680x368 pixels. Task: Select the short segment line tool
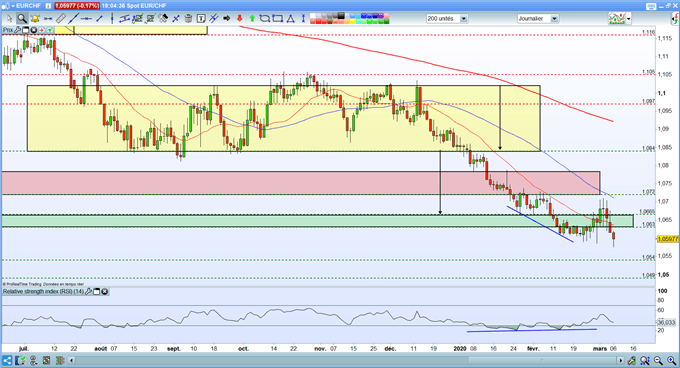coord(99,19)
